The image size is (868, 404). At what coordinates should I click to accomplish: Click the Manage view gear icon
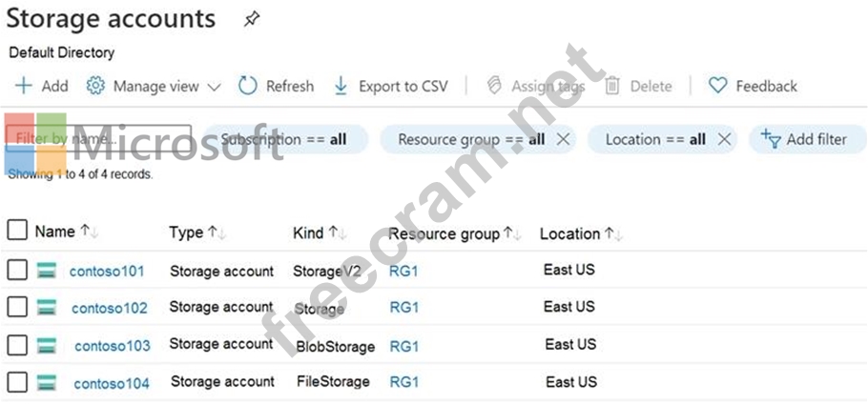tap(95, 86)
